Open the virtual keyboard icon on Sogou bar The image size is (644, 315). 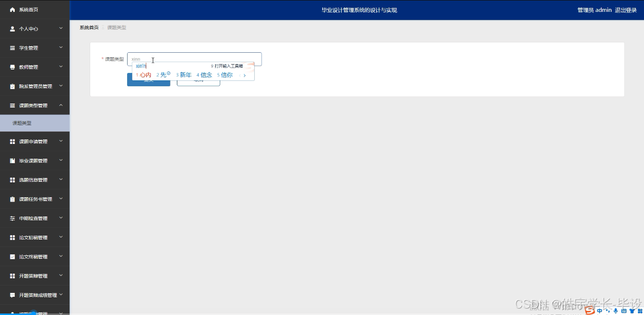point(624,311)
